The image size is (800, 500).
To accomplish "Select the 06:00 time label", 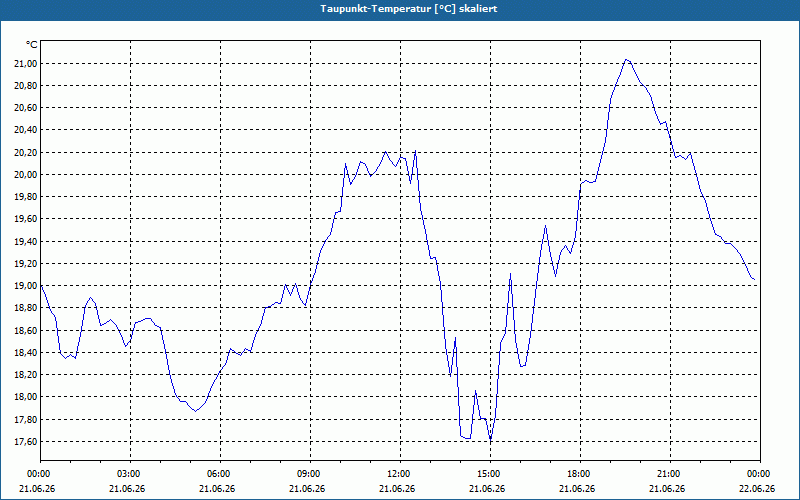I will [x=220, y=474].
